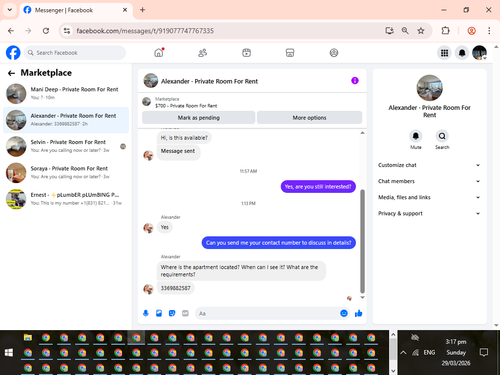Install app icon in address bar

pyautogui.click(x=389, y=31)
